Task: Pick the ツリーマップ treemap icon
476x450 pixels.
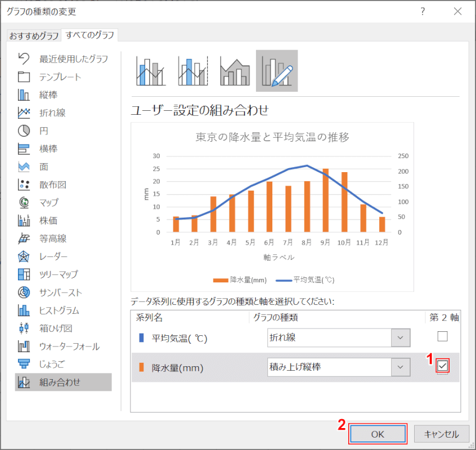Action: click(x=24, y=274)
